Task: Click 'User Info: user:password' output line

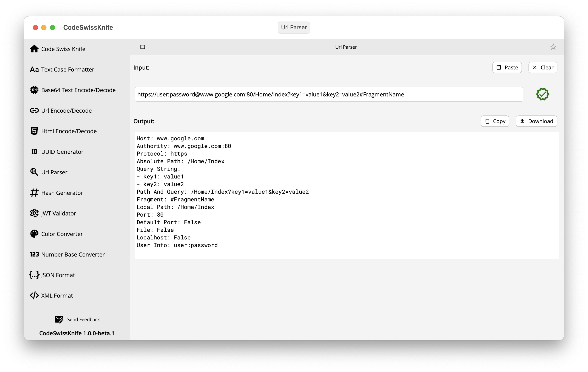Action: (x=177, y=245)
